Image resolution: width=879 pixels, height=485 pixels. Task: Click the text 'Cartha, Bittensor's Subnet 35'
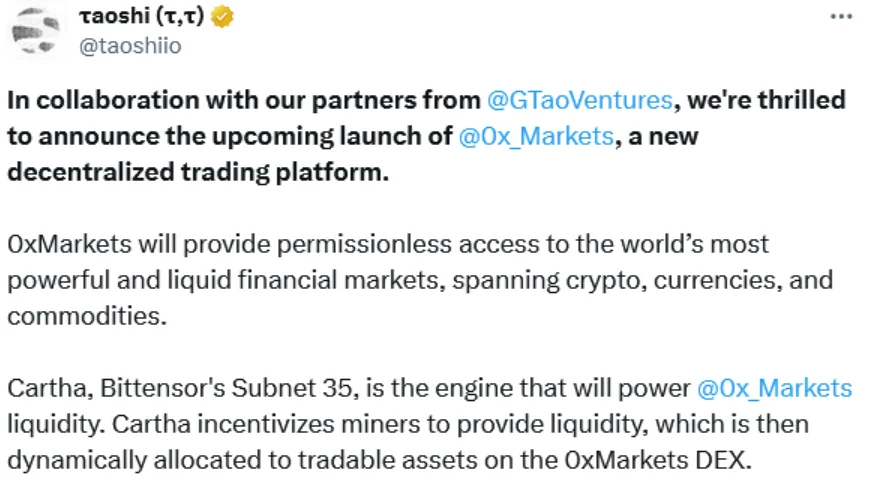point(182,388)
